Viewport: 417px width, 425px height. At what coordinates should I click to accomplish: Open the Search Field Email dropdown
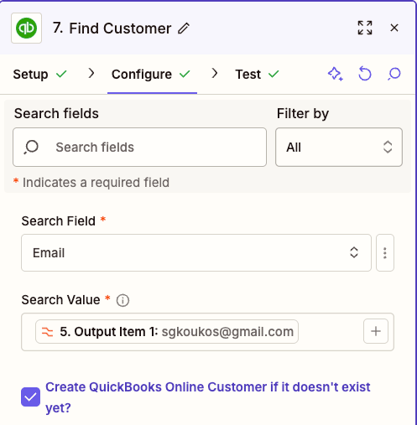click(x=196, y=253)
